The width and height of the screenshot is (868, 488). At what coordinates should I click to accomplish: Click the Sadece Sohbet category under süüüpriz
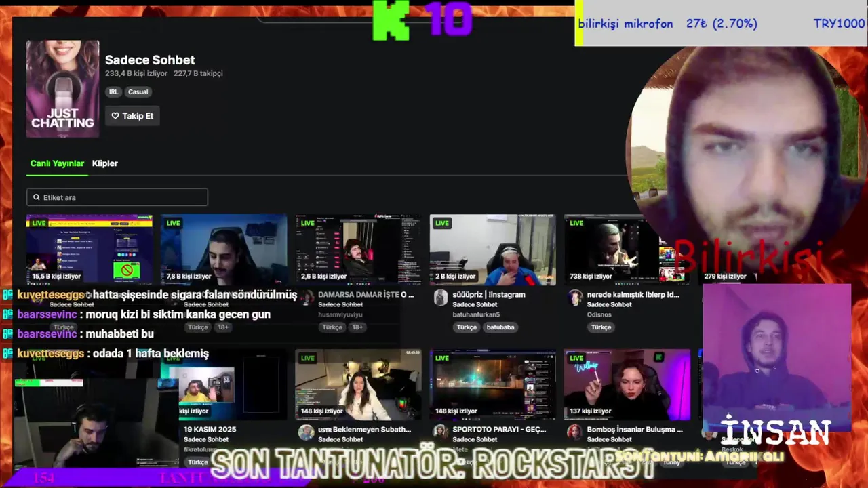click(x=475, y=305)
